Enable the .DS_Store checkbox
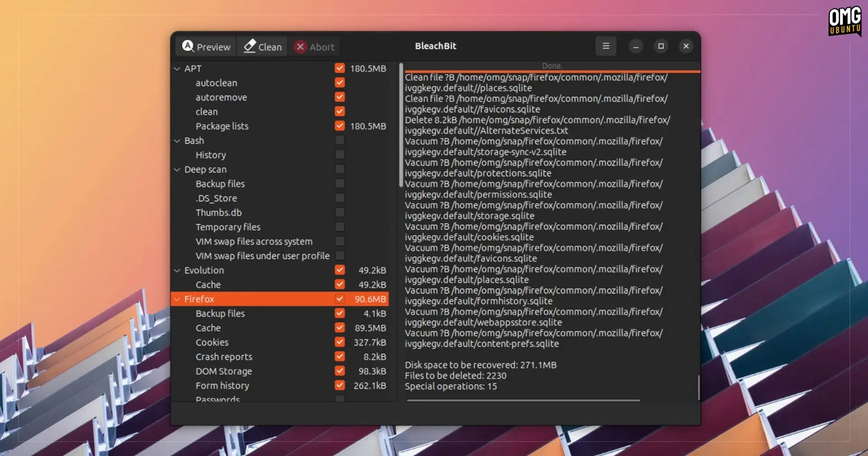This screenshot has width=868, height=456. coord(340,198)
